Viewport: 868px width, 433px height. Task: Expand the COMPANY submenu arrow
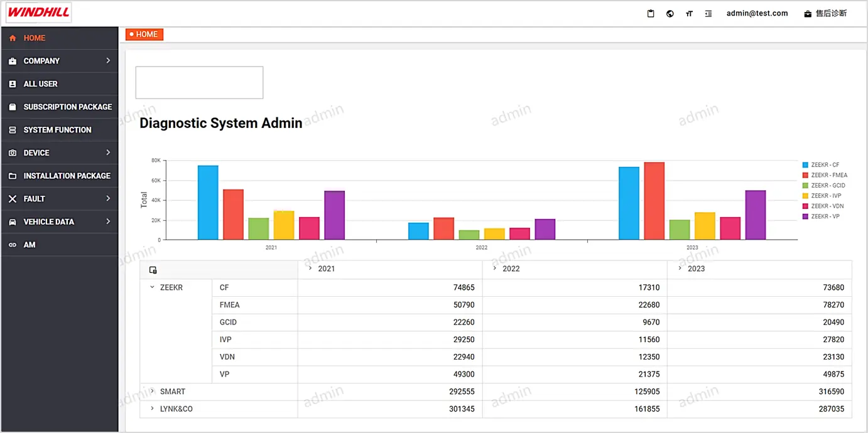(108, 61)
